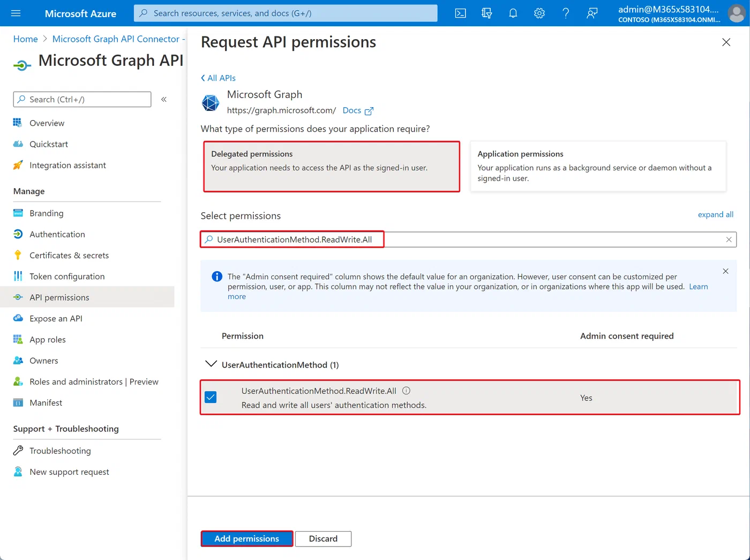Click the Owners icon
750x560 pixels.
point(18,361)
